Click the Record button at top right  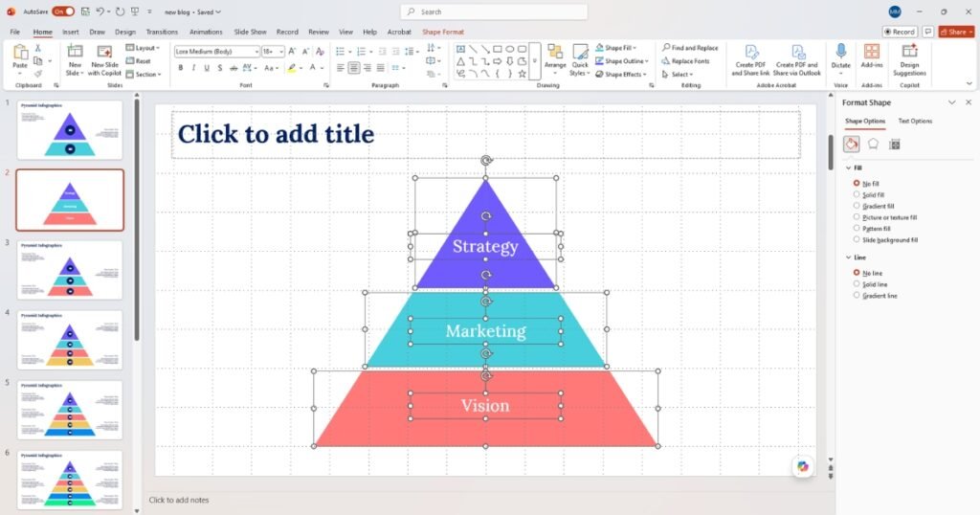point(900,32)
